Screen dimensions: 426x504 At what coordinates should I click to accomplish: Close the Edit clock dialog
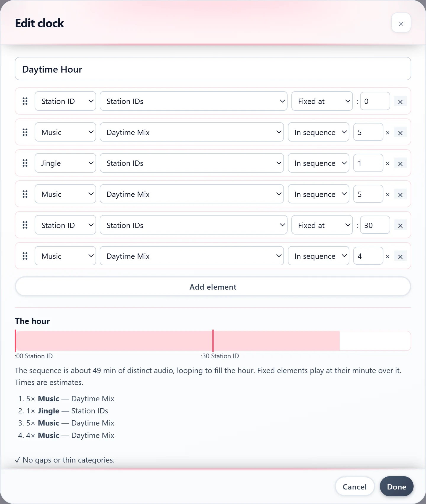coord(401,23)
